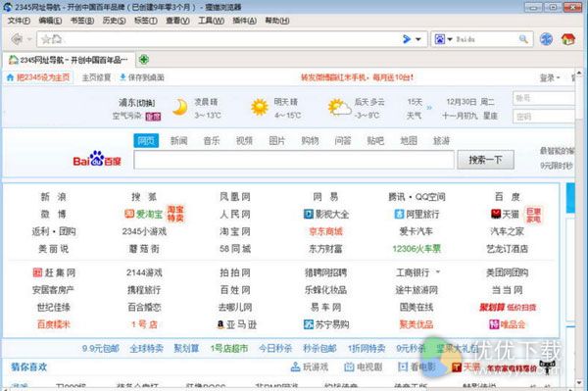
Task: Open the 文件(F) menu
Action: (19, 21)
